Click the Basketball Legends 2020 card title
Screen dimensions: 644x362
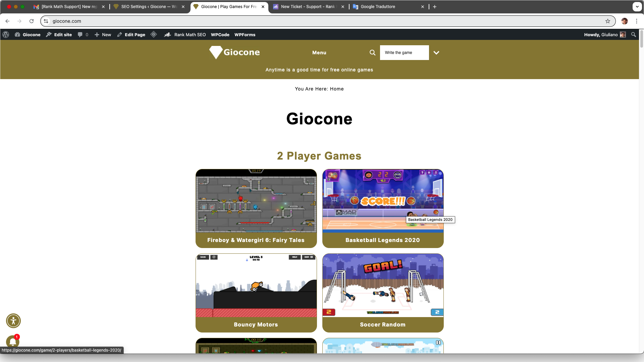(383, 240)
